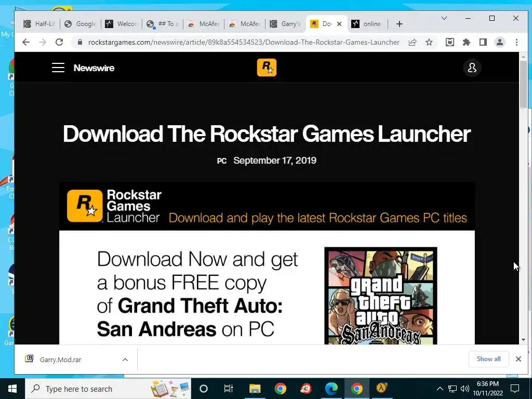Image resolution: width=532 pixels, height=399 pixels.
Task: Open Cortana from the taskbar
Action: 204,389
